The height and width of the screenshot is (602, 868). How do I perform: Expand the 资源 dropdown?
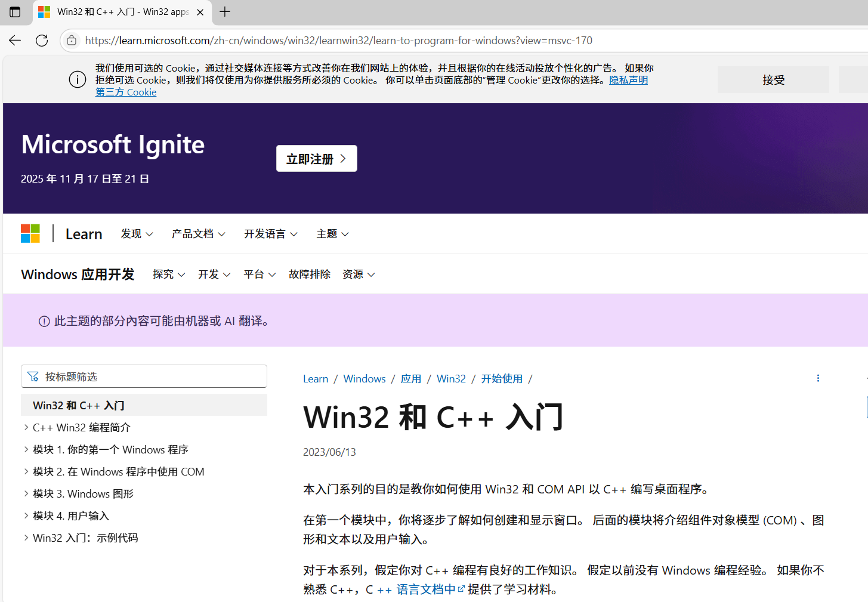point(359,274)
